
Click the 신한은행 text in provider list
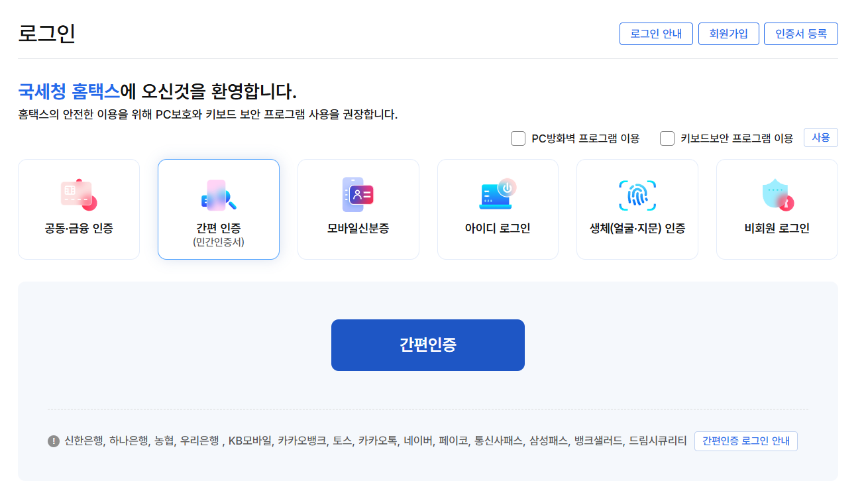[x=83, y=441]
